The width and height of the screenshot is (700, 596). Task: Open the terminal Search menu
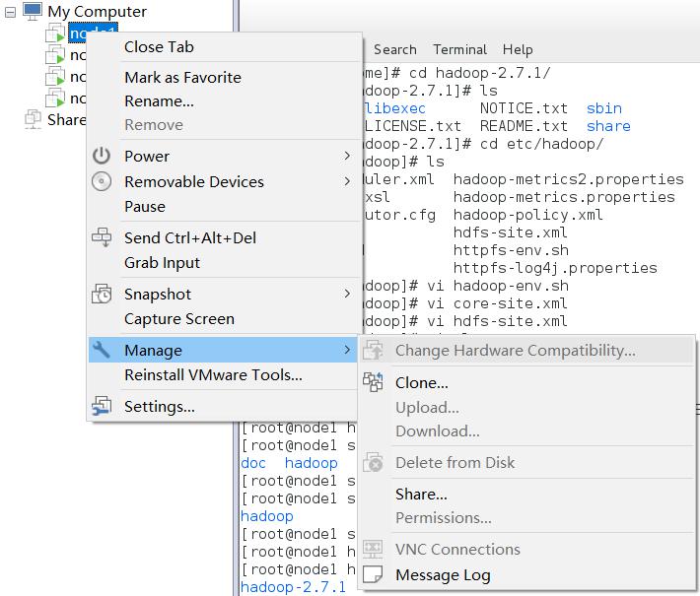395,49
